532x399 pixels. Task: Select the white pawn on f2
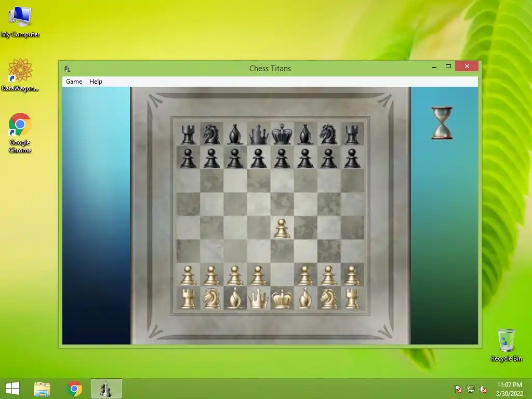305,275
